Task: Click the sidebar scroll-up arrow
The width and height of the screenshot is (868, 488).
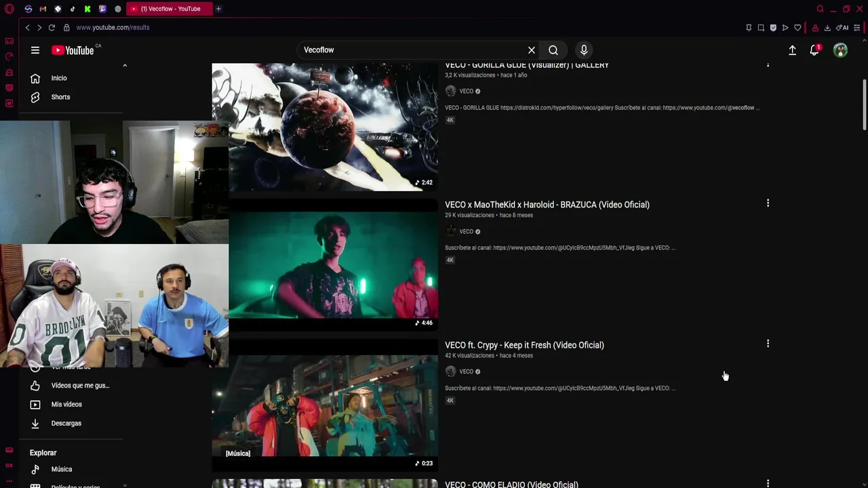Action: click(x=125, y=66)
